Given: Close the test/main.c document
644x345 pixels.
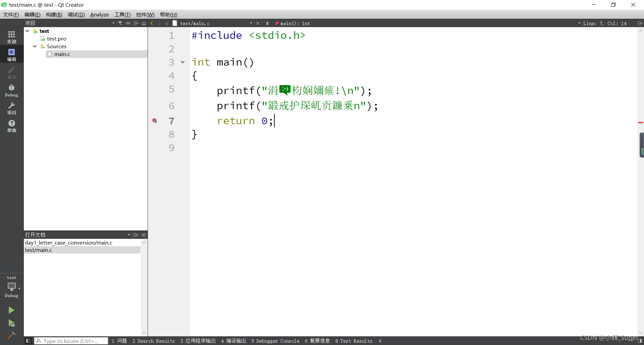Looking at the screenshot, I should [x=258, y=23].
